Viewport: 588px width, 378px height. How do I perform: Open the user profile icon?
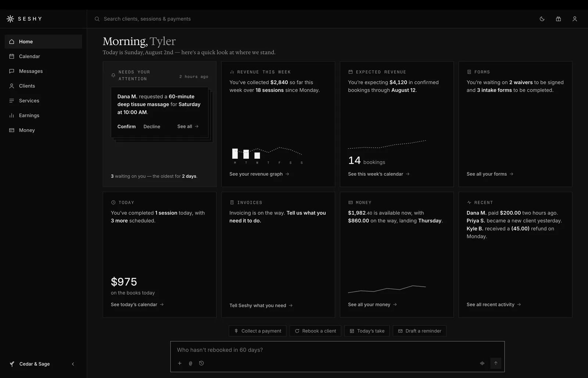pyautogui.click(x=575, y=19)
